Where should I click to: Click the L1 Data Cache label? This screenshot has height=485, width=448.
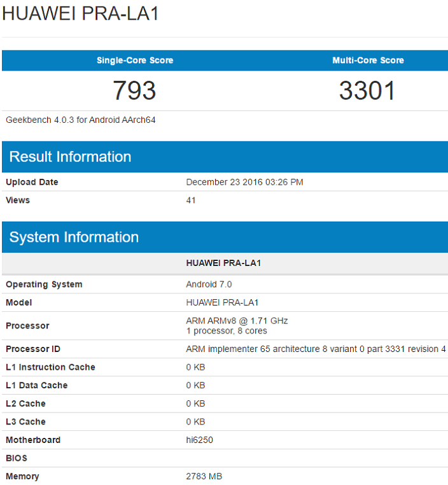coord(37,386)
